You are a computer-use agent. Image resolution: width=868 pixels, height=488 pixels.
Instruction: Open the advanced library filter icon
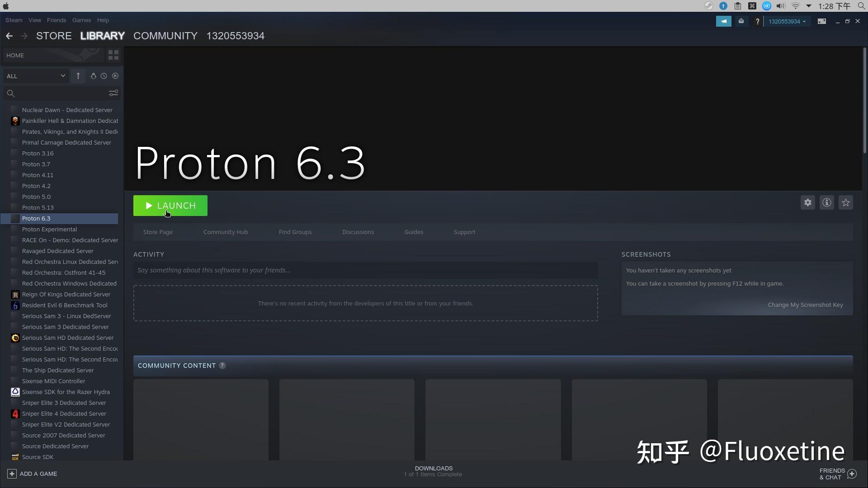click(x=113, y=93)
